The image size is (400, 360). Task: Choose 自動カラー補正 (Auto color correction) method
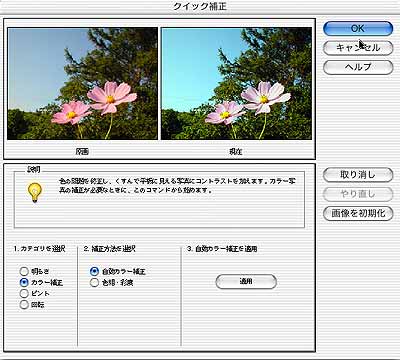[x=94, y=271]
